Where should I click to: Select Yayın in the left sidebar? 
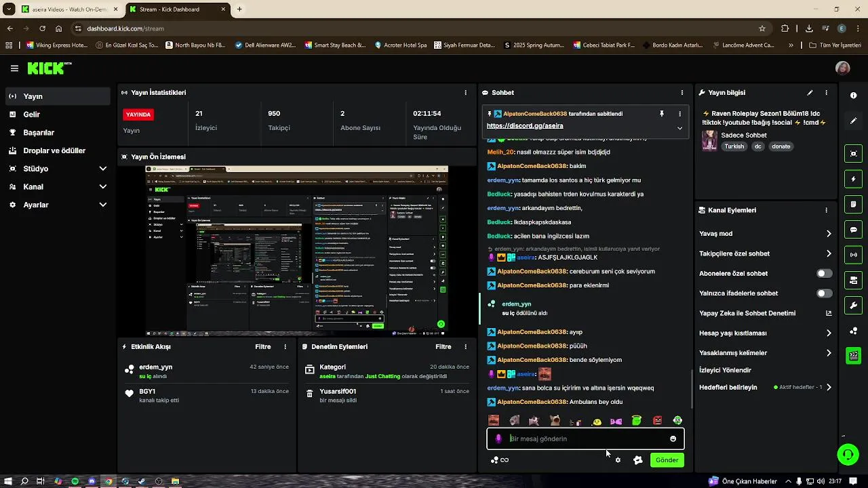tap(58, 96)
